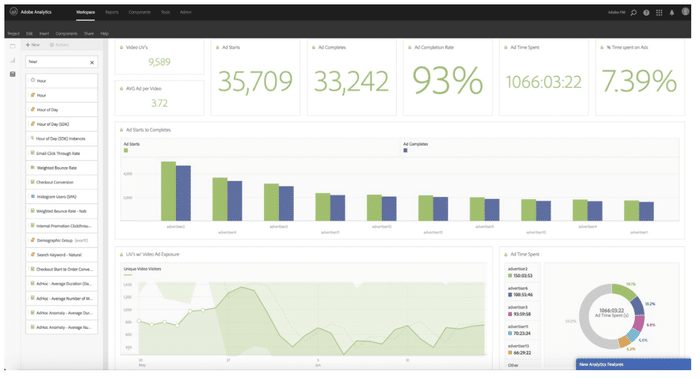This screenshot has height=379, width=700.
Task: Click the green Ad Starts legend swatch
Action: (x=126, y=150)
